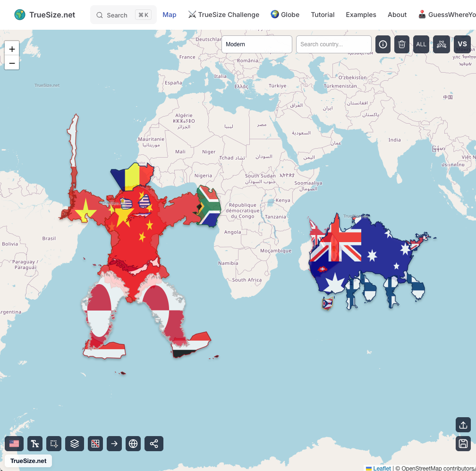Click the globe icon in bottom toolbar
The image size is (476, 471).
(133, 444)
